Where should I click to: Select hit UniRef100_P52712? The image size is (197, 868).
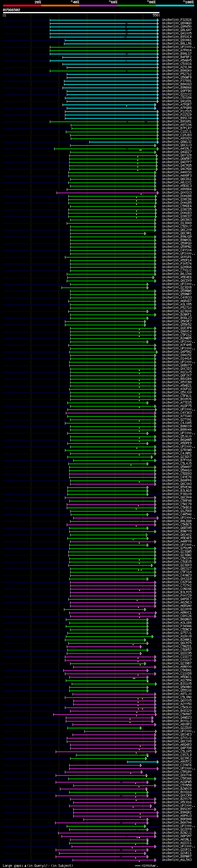pos(176,74)
